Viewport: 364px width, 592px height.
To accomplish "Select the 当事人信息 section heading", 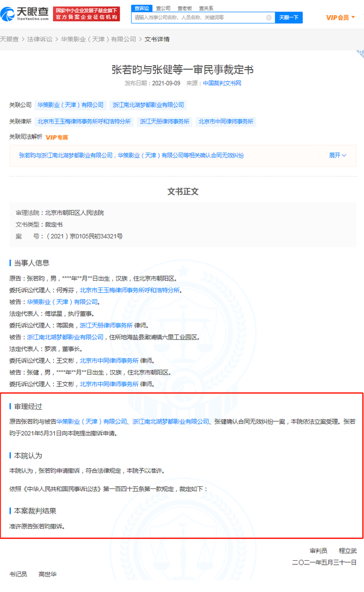I will [32, 263].
